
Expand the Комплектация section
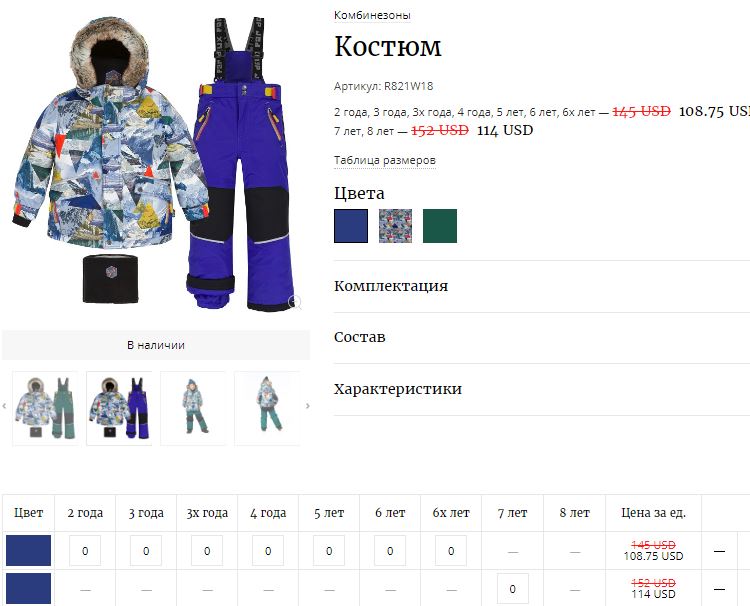(x=541, y=286)
